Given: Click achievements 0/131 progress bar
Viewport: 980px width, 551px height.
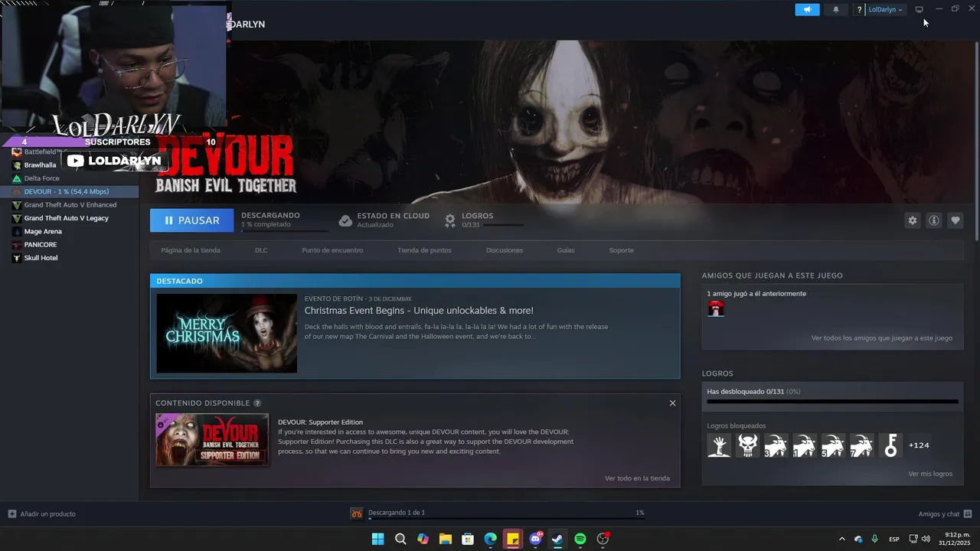Looking at the screenshot, I should pyautogui.click(x=832, y=401).
